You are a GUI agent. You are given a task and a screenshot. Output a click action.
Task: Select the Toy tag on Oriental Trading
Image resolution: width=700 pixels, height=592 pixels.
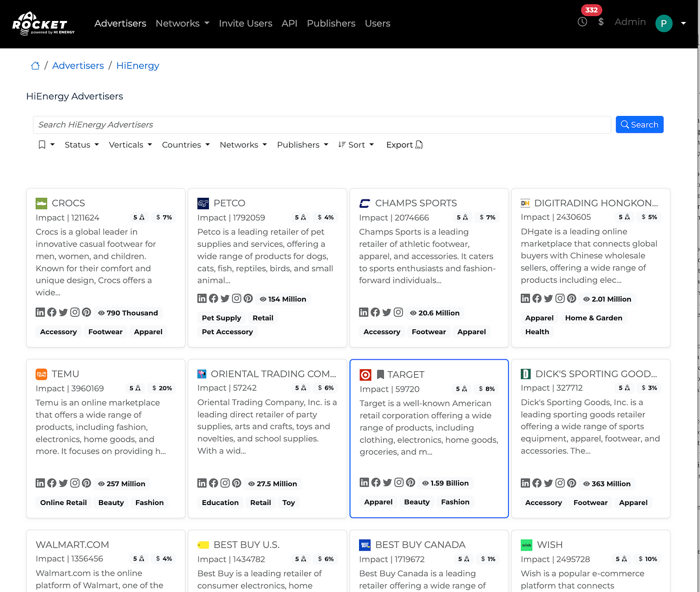[x=288, y=503]
